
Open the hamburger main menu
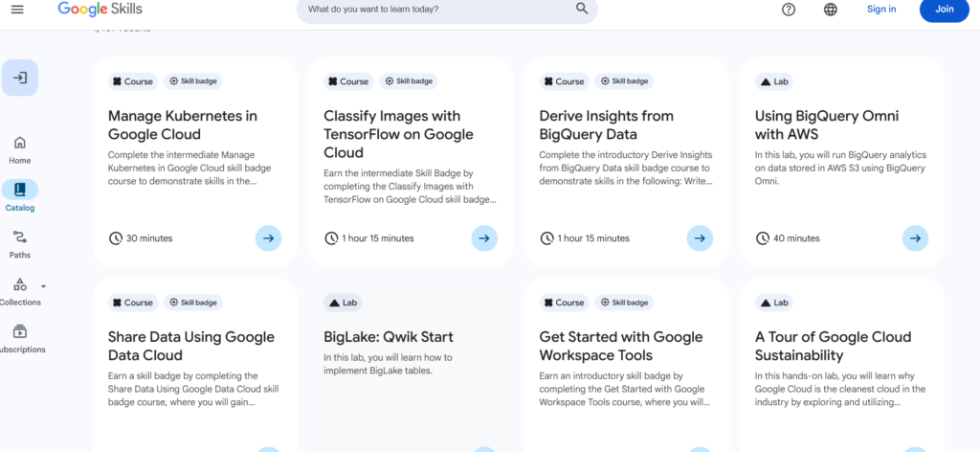coord(17,10)
